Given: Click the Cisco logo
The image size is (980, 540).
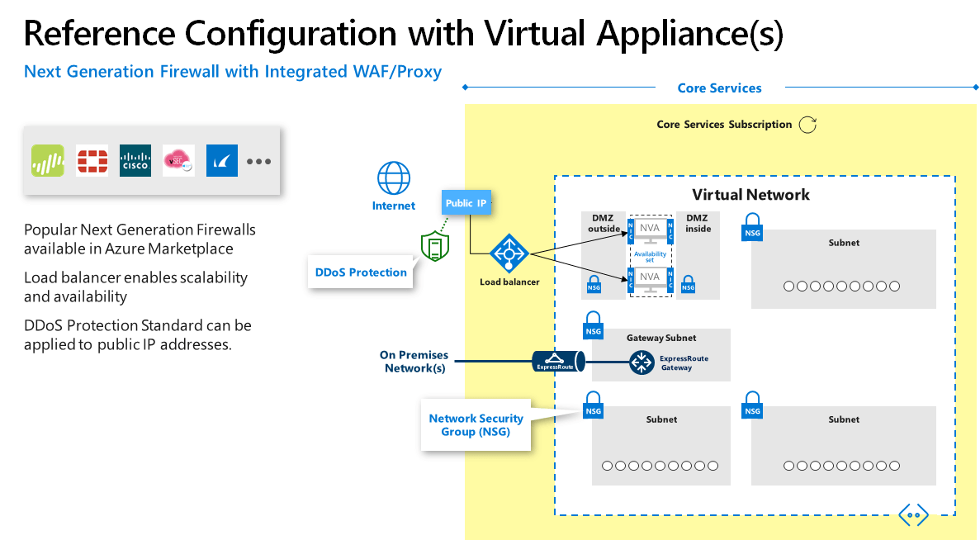Looking at the screenshot, I should [135, 160].
